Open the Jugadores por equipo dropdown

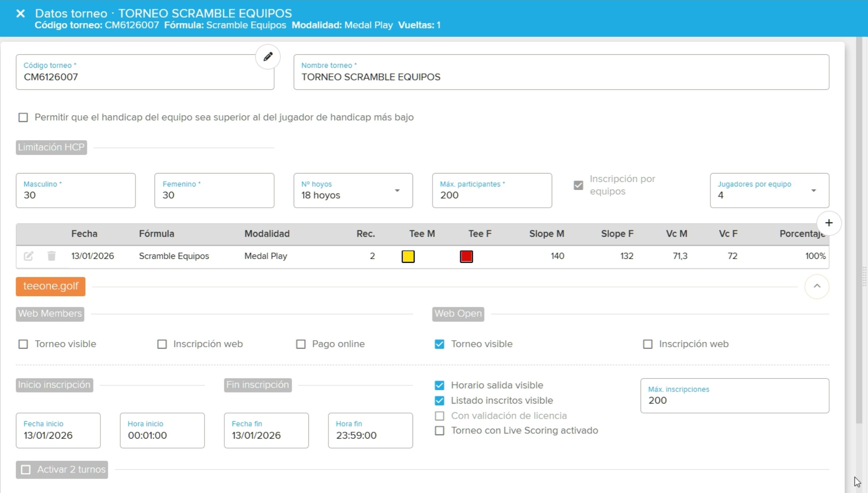[769, 191]
